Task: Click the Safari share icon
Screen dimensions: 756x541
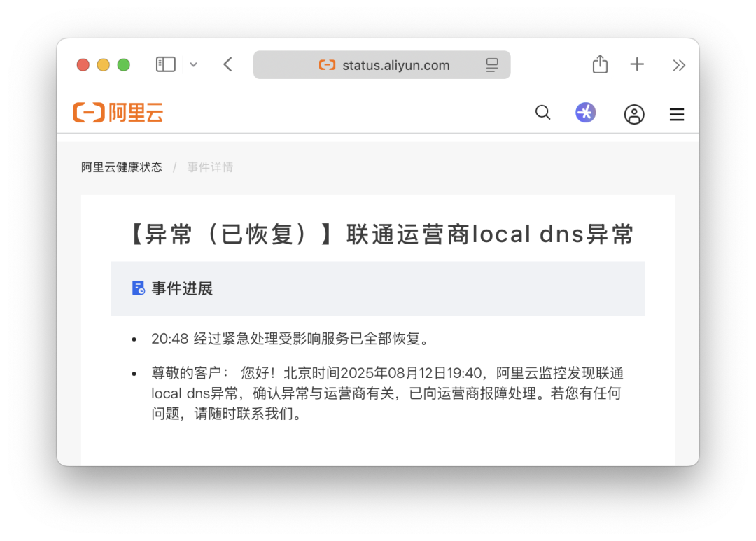Action: [x=600, y=64]
